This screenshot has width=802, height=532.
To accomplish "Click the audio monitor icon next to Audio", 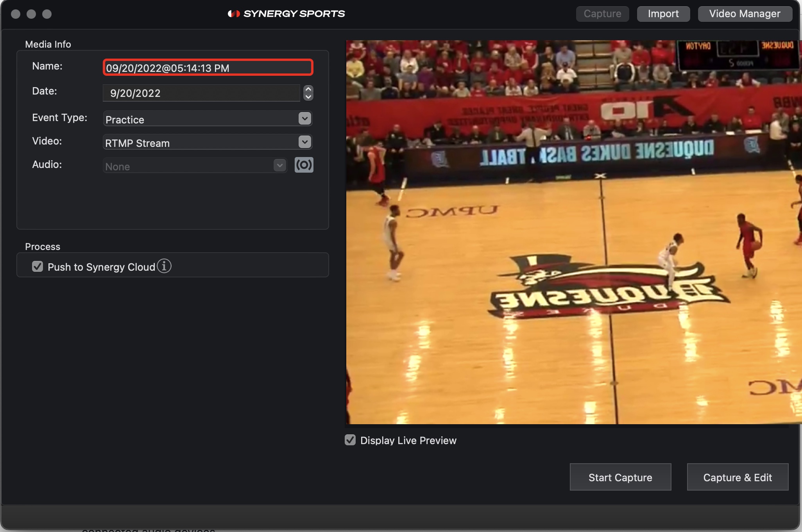I will click(x=304, y=165).
